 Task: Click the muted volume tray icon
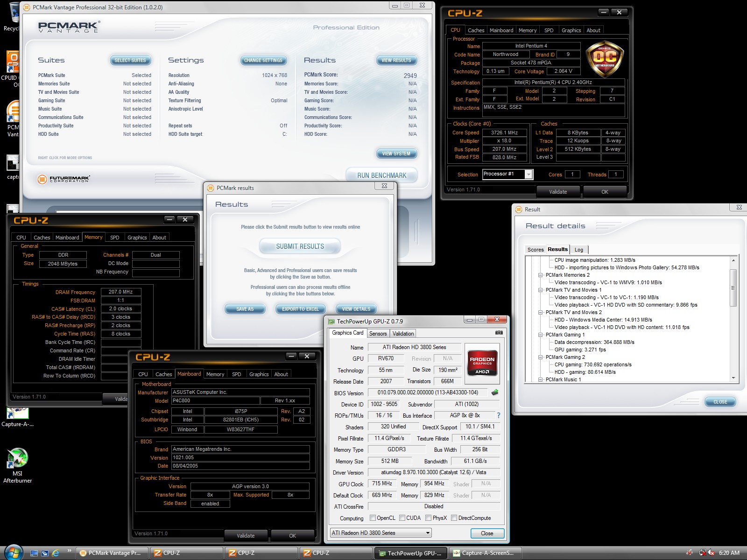point(711,553)
